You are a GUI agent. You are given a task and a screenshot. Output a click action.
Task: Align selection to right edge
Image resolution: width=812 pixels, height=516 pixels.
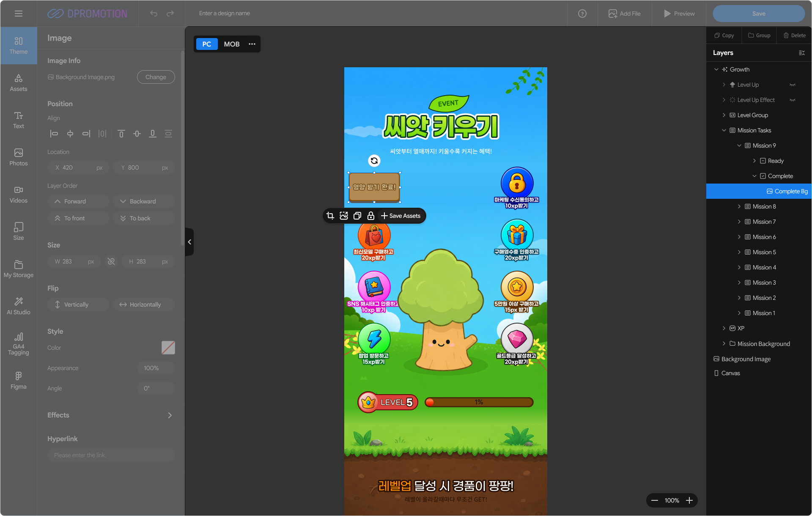tap(86, 134)
